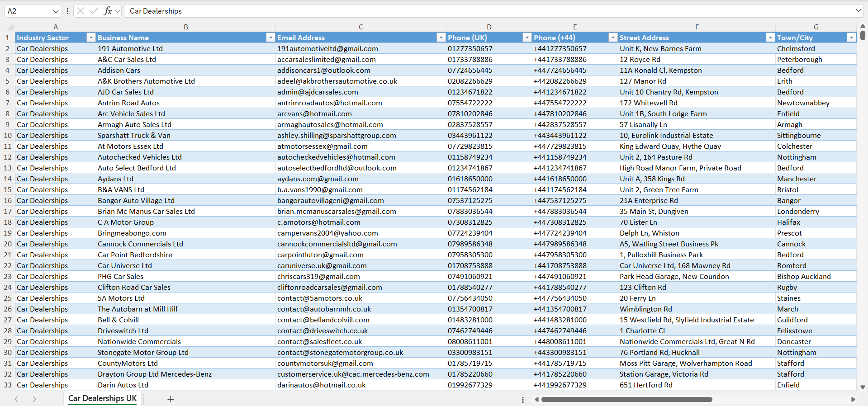
Task: Select column D header
Action: tap(489, 27)
